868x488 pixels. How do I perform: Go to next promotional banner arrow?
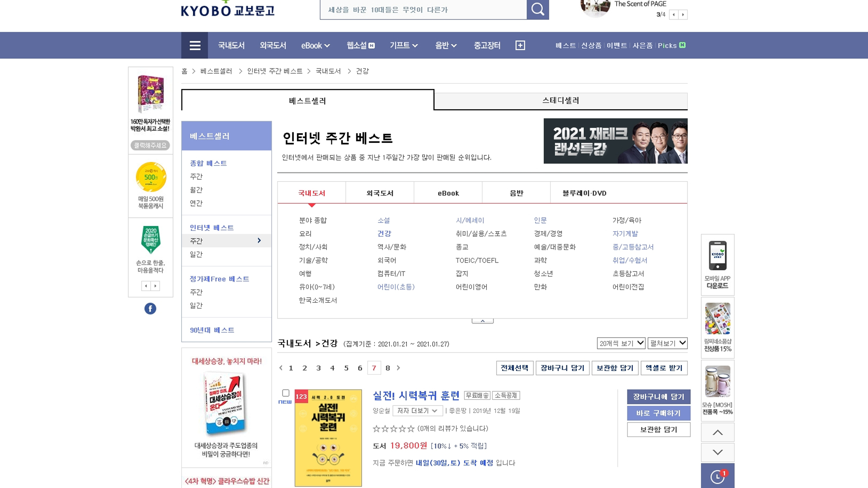683,15
